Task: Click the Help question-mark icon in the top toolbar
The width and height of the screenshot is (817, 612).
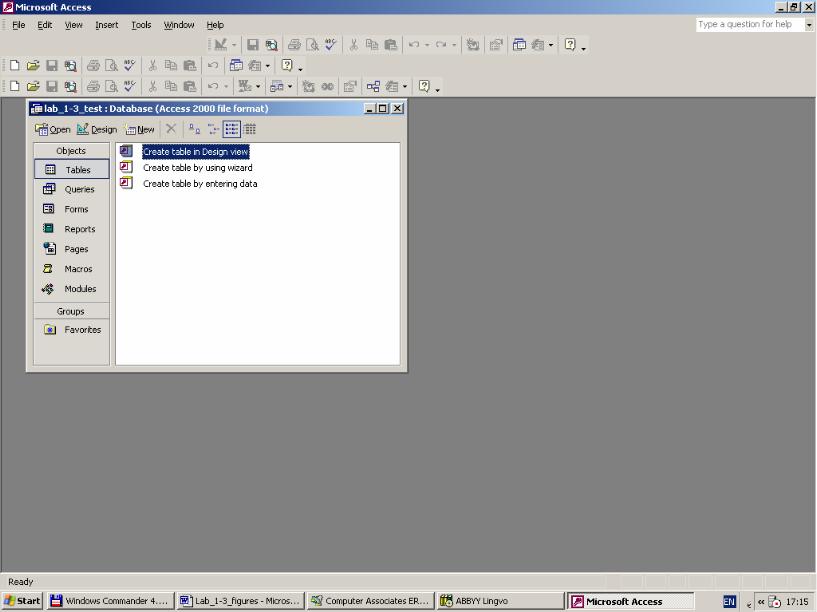Action: (x=570, y=45)
